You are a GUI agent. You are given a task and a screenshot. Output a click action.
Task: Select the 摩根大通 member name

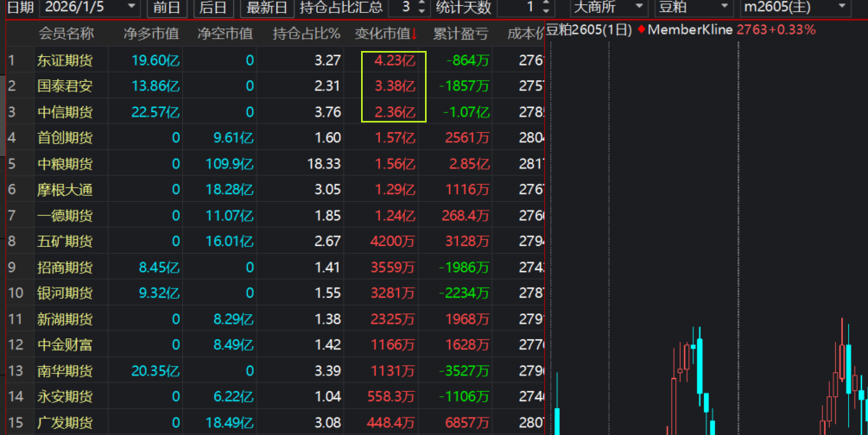[65, 190]
